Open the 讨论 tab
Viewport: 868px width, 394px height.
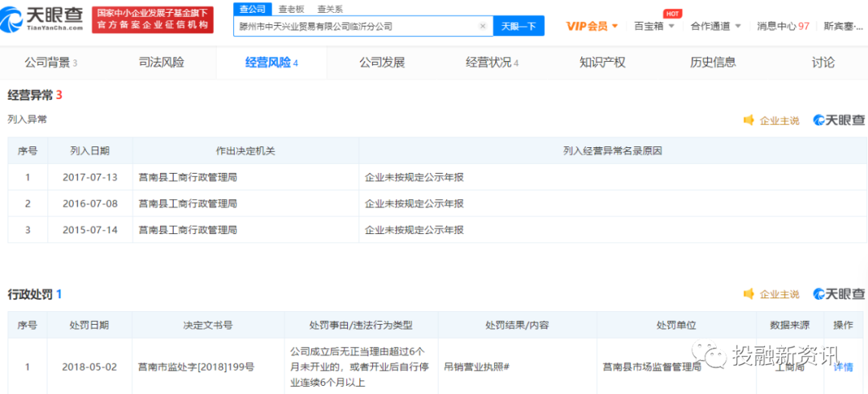coord(823,63)
